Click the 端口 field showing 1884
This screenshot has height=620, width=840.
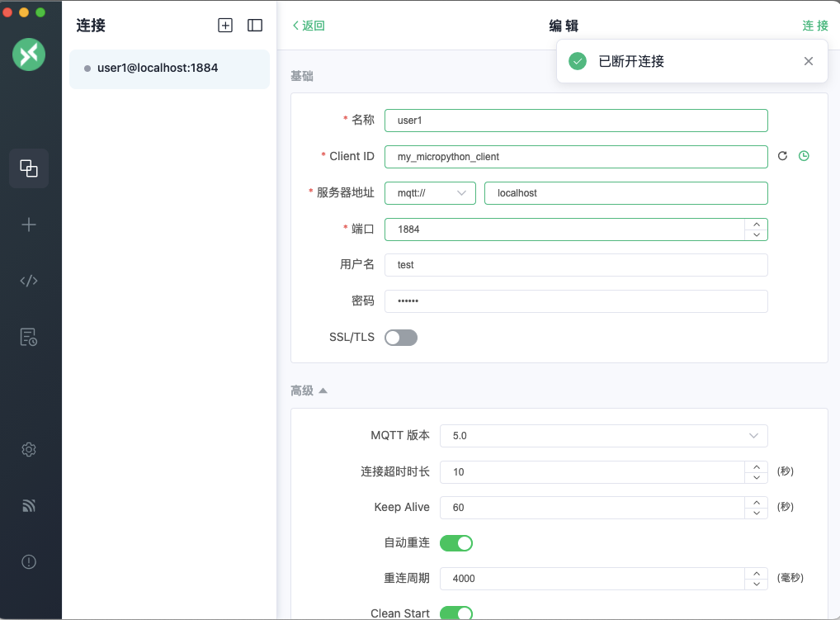pyautogui.click(x=564, y=230)
